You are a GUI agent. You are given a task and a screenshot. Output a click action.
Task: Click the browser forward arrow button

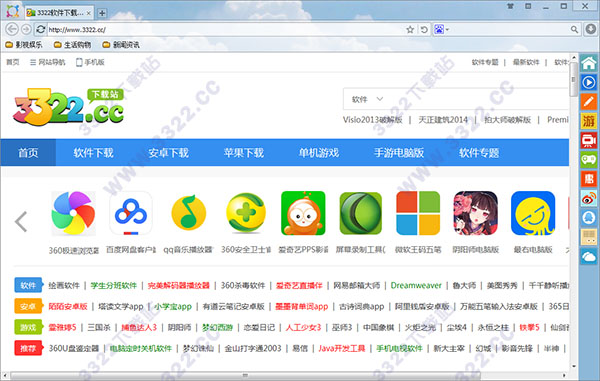tap(26, 29)
